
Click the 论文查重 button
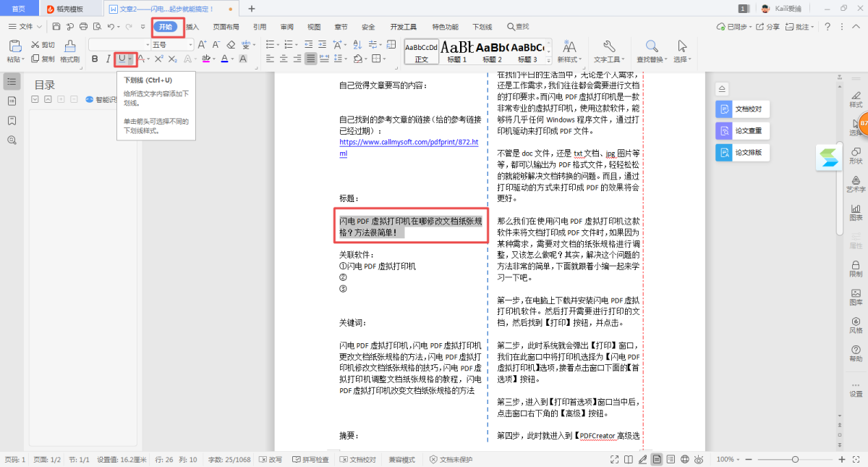click(741, 131)
